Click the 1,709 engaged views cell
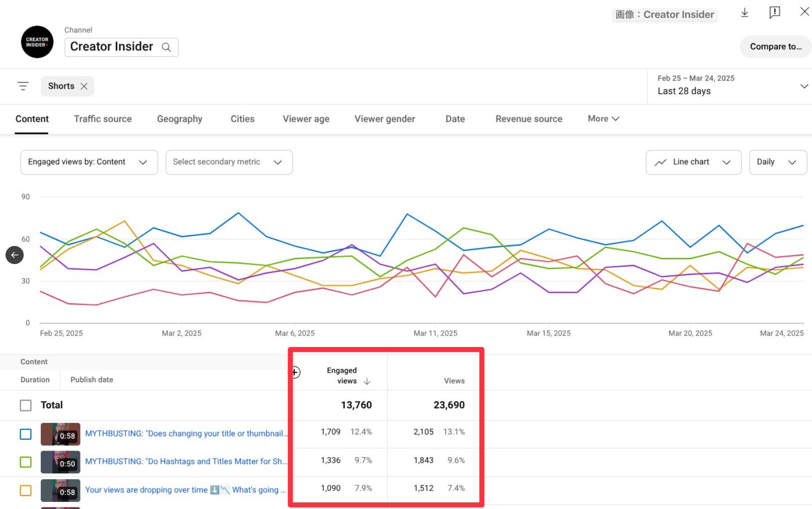This screenshot has width=812, height=509. coord(331,432)
